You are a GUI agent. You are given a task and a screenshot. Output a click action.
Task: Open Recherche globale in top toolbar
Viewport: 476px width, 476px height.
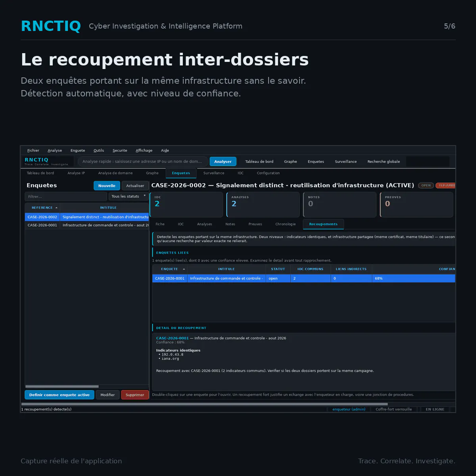[384, 161]
